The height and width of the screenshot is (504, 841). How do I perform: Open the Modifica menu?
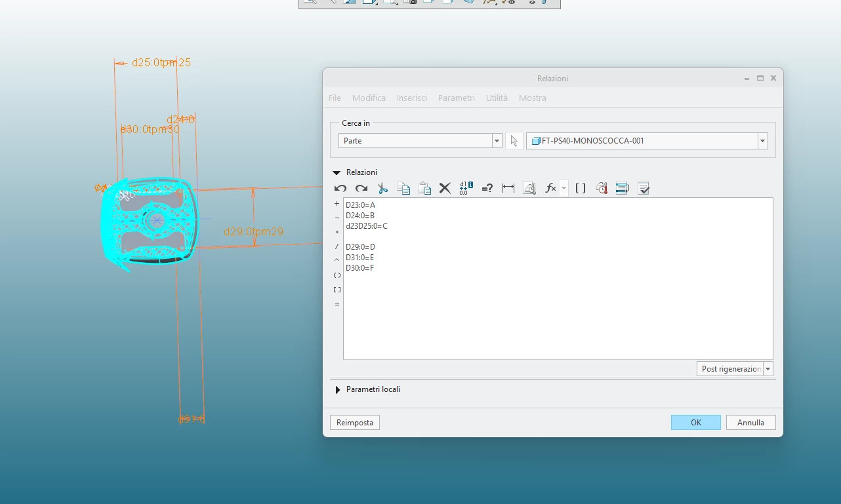tap(369, 98)
